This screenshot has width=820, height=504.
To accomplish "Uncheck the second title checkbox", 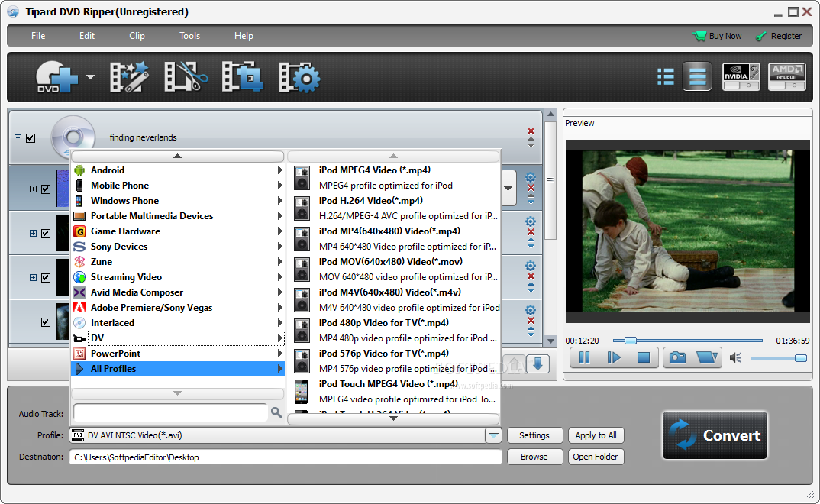I will [46, 233].
